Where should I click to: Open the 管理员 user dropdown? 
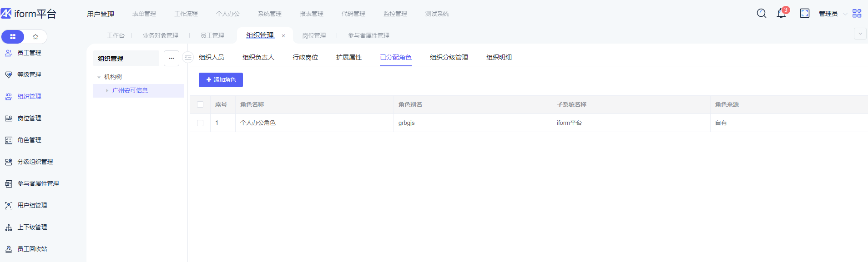click(x=833, y=14)
